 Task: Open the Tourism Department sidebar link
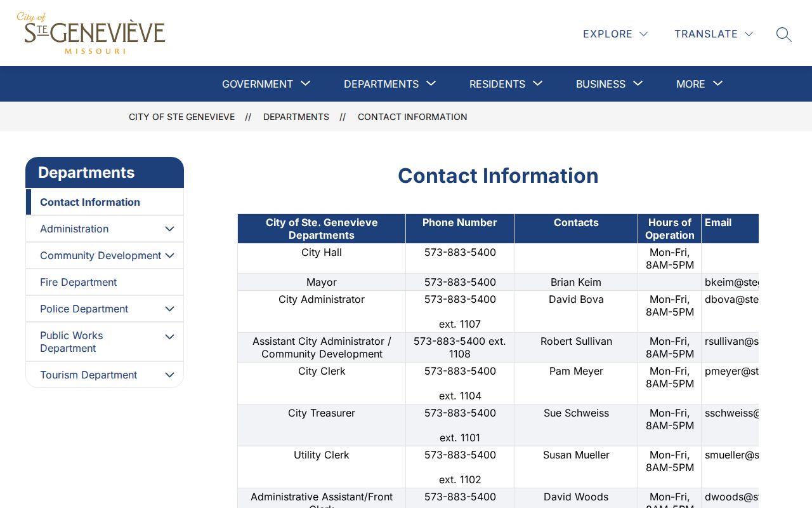pos(88,375)
